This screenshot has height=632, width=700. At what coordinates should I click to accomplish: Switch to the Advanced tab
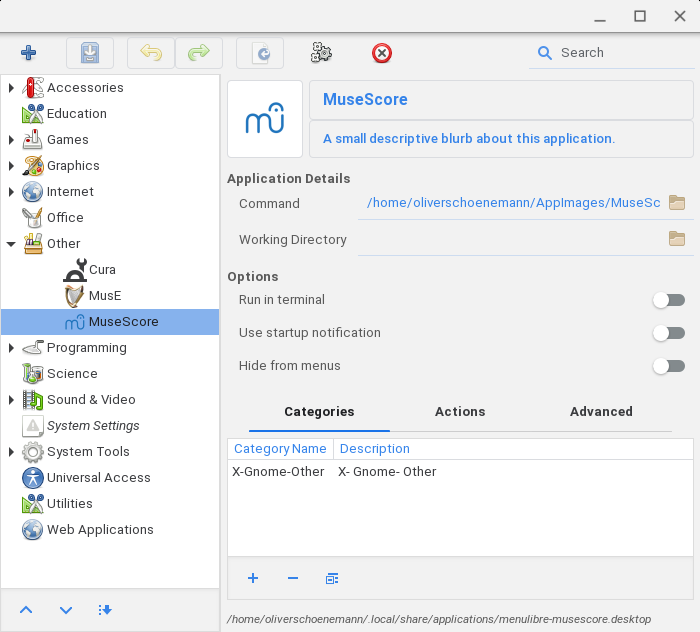pyautogui.click(x=601, y=412)
